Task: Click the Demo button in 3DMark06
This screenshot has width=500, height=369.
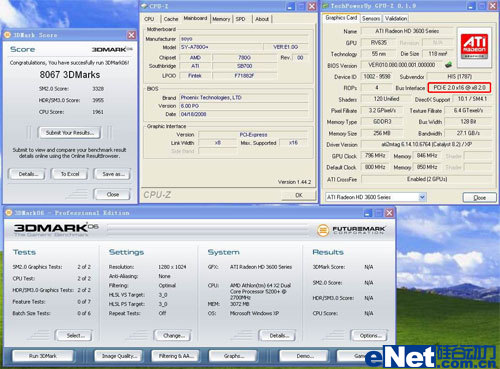Action: (x=304, y=356)
